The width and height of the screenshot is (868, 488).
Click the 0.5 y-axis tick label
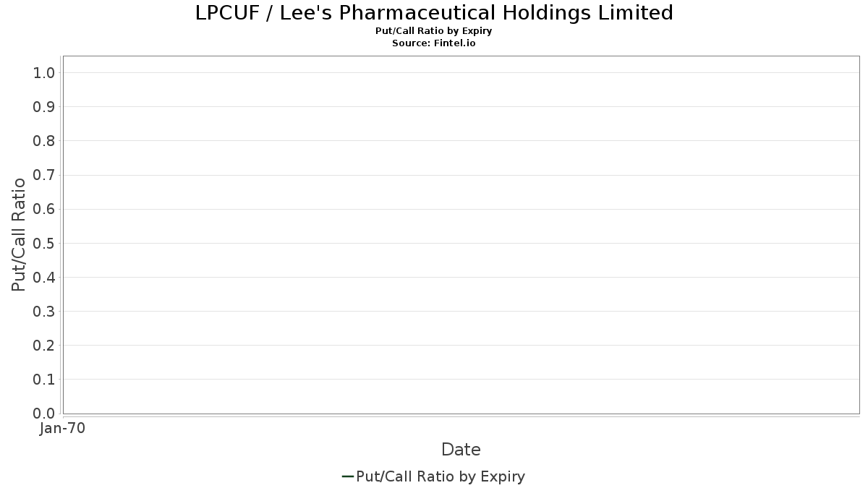[44, 243]
